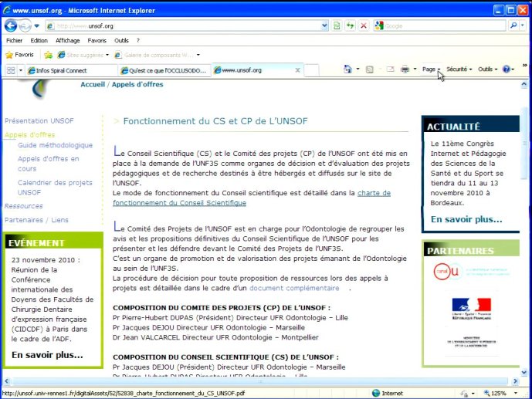Open charte de fonctionnement du Conseil link
This screenshot has width=532, height=399.
252,198
